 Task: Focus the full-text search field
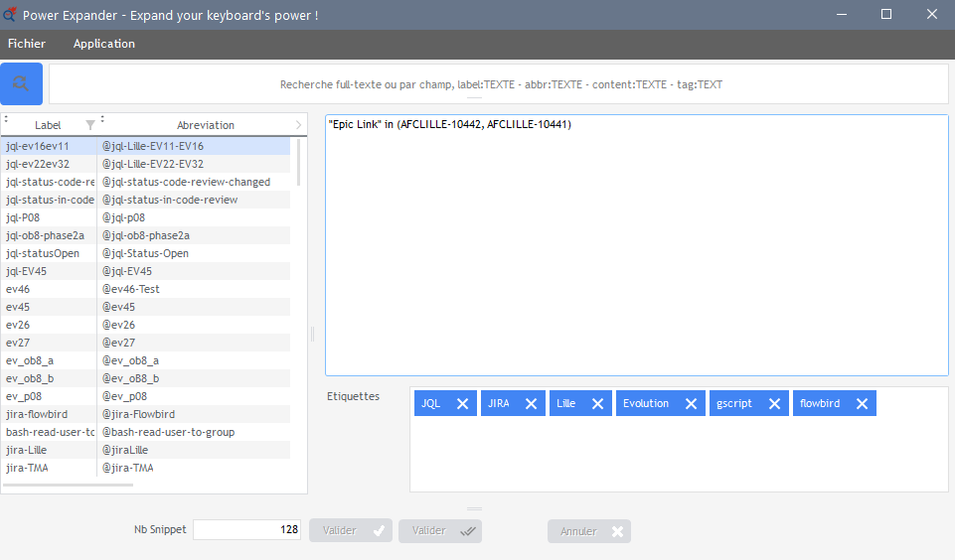(499, 84)
